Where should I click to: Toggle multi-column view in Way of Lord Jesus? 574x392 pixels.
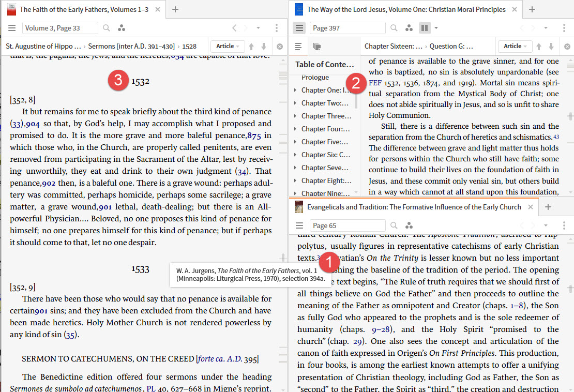coord(424,28)
